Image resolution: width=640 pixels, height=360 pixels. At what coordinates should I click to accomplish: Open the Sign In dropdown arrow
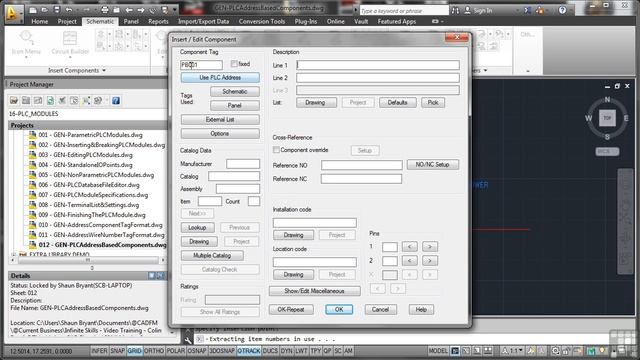click(517, 11)
